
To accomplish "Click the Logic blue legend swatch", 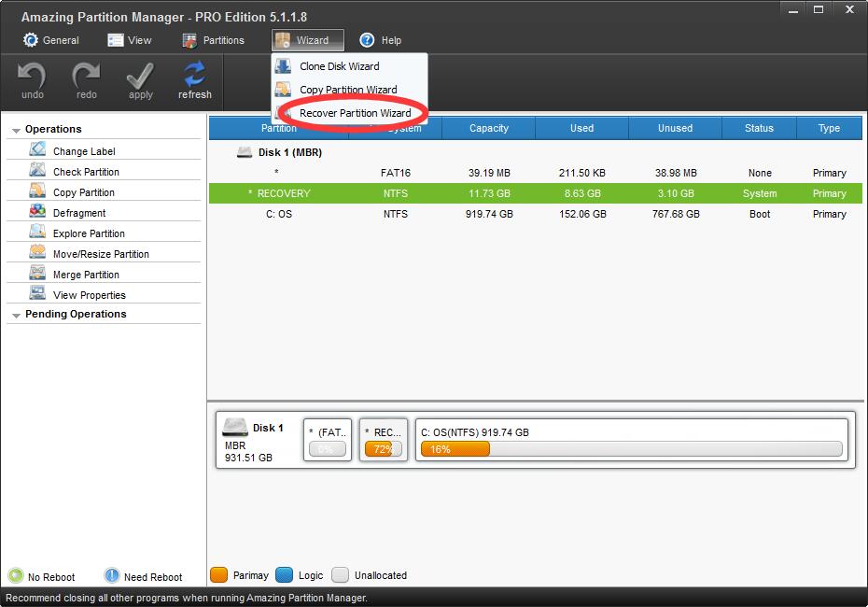I will pyautogui.click(x=284, y=575).
